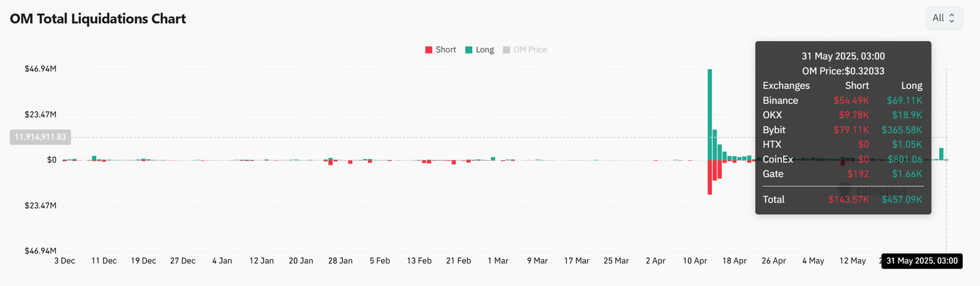This screenshot has width=980, height=286.
Task: Click the largest red short liquidation bar
Action: tap(710, 177)
